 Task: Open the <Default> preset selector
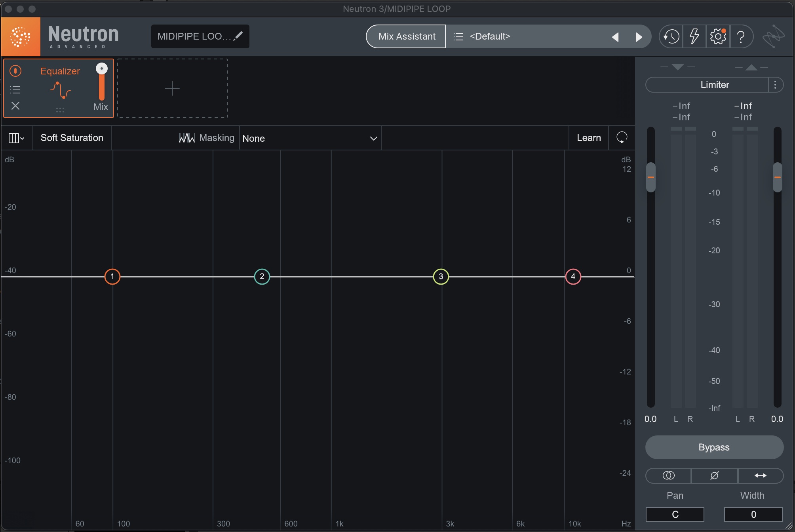pos(527,36)
